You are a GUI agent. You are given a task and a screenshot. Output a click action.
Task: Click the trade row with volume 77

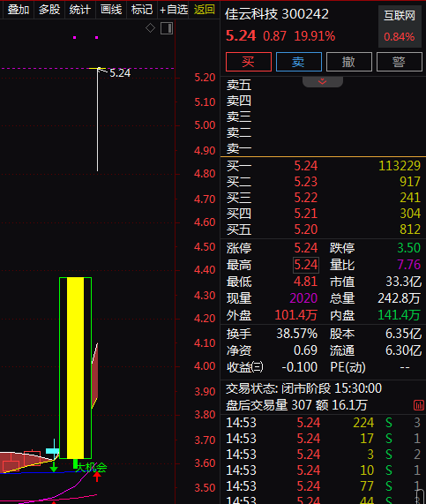click(x=323, y=486)
